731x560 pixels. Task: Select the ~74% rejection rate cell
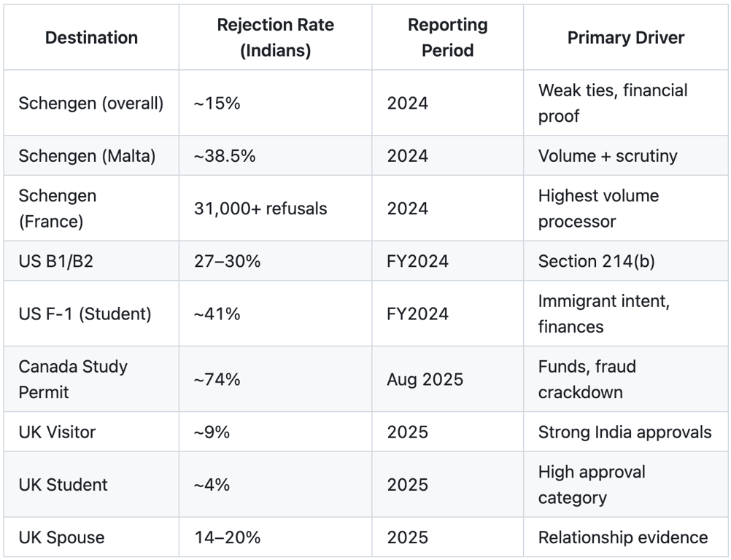pyautogui.click(x=276, y=379)
